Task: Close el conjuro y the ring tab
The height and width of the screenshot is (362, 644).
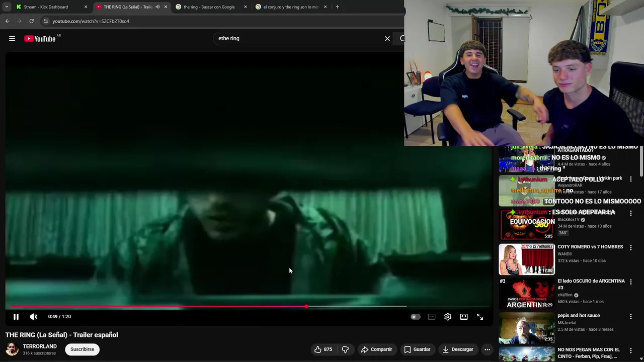Action: [x=325, y=7]
